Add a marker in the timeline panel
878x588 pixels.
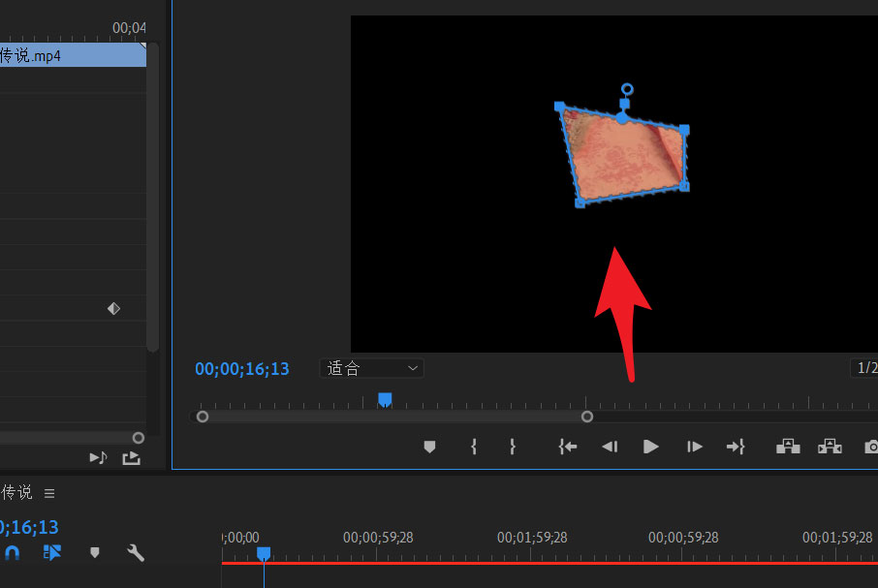[94, 553]
